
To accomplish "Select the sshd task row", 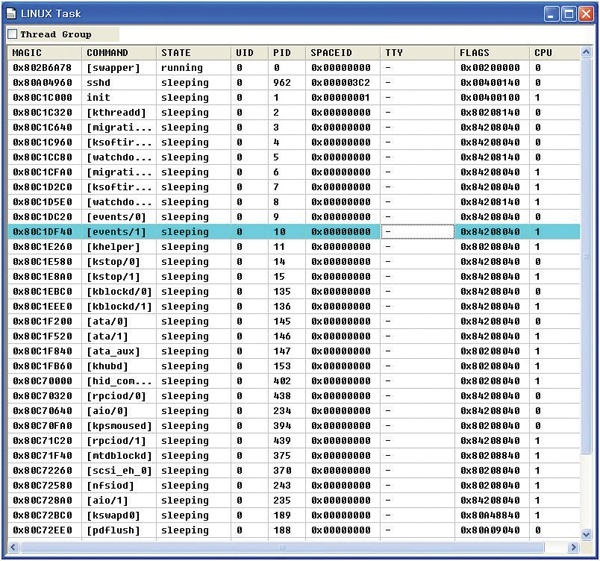I will point(100,83).
